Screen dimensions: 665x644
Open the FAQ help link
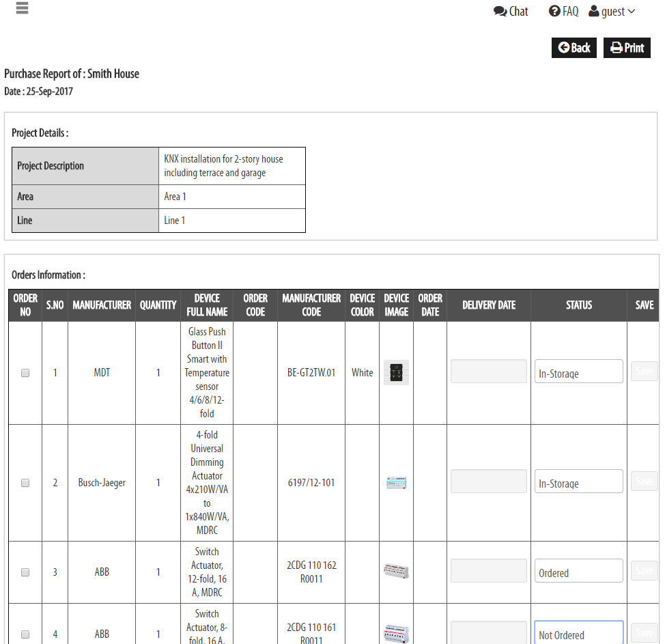[x=563, y=11]
